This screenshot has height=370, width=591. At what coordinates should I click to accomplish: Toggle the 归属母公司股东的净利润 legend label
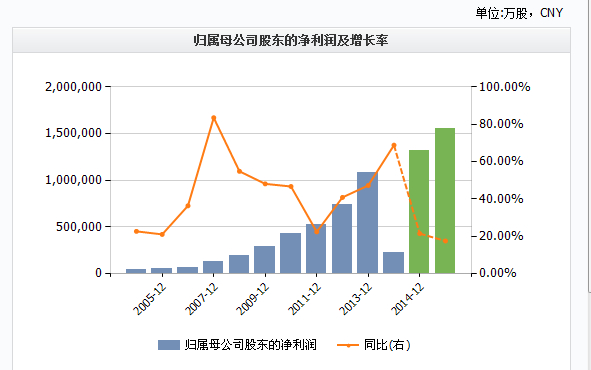pyautogui.click(x=250, y=345)
